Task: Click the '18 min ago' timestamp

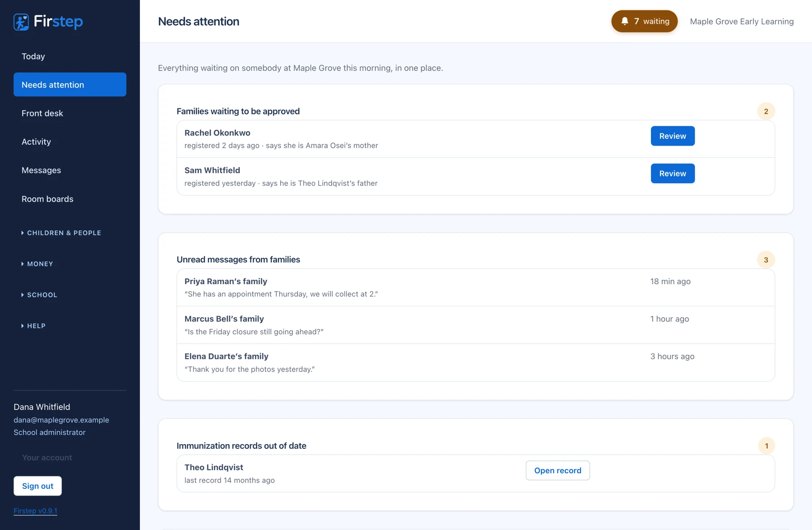Action: (x=670, y=281)
